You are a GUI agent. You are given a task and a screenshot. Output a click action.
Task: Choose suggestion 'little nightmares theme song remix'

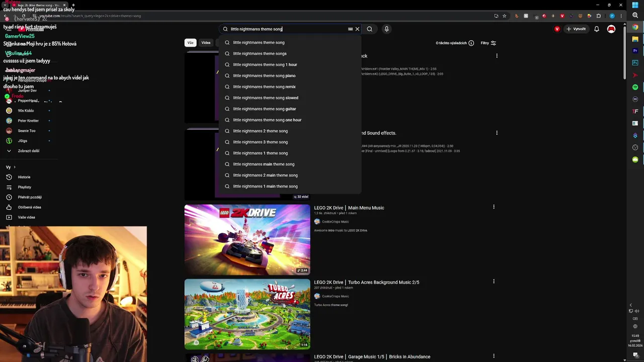click(x=290, y=86)
